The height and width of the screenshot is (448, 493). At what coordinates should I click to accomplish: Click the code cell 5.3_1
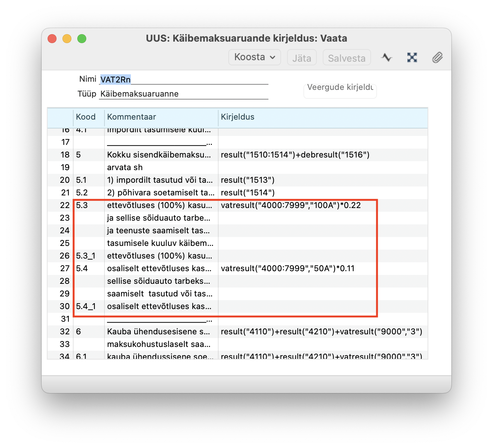[x=86, y=256]
